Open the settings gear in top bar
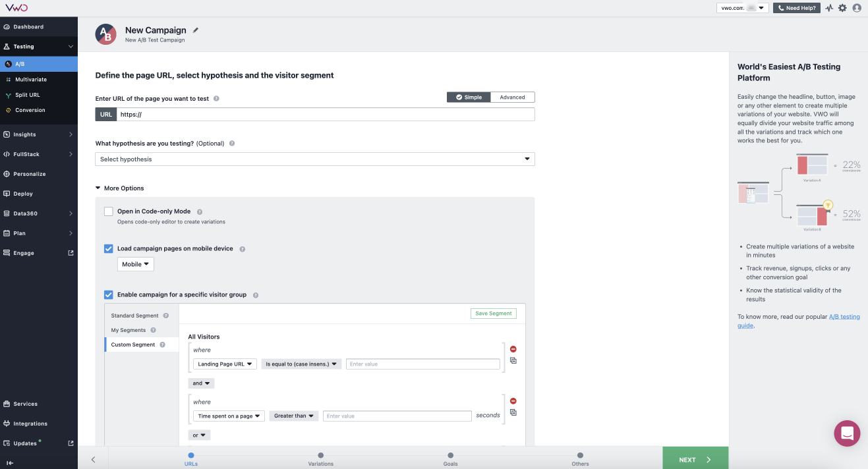 (843, 8)
